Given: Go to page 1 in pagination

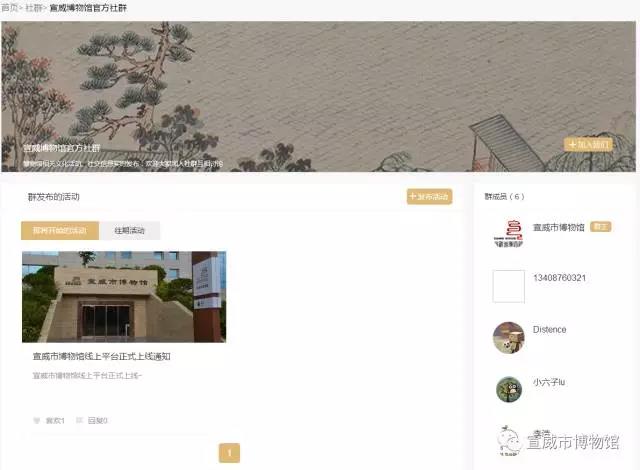Looking at the screenshot, I should [x=229, y=453].
